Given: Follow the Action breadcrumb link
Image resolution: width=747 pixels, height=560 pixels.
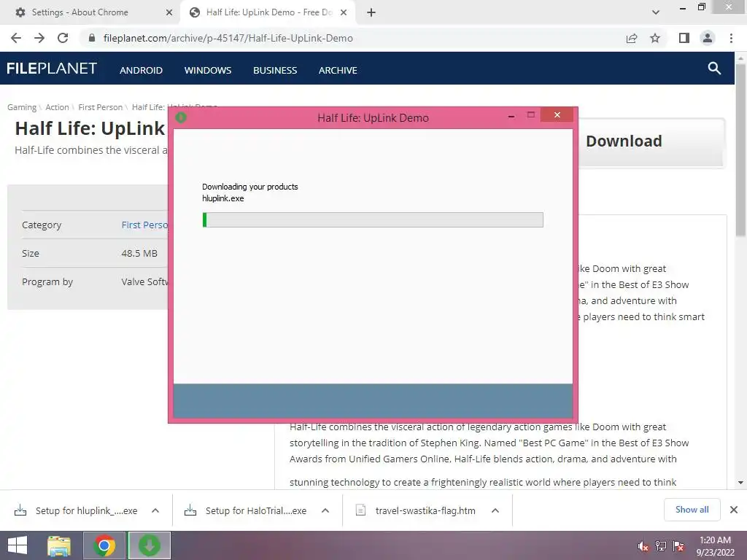Looking at the screenshot, I should coord(57,107).
